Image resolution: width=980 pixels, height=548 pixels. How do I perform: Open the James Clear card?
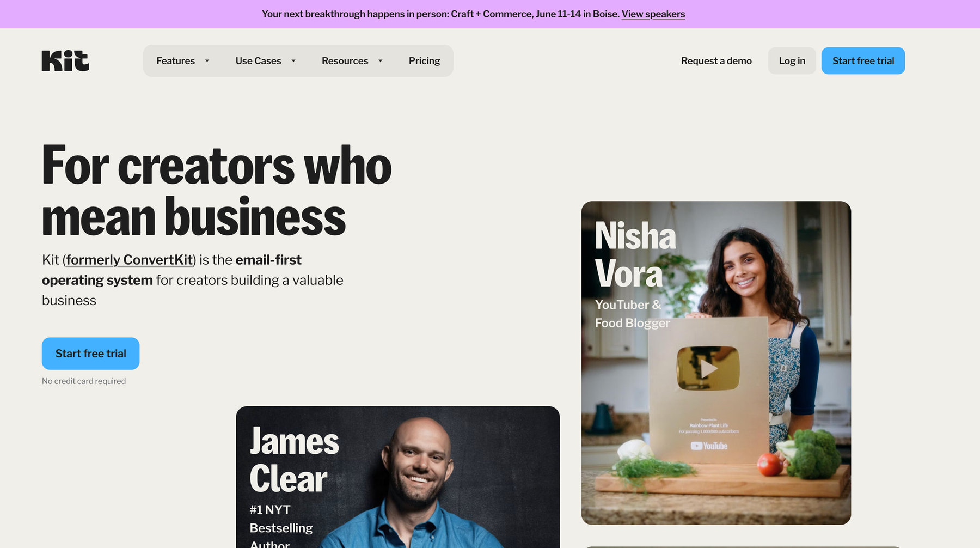click(x=397, y=477)
